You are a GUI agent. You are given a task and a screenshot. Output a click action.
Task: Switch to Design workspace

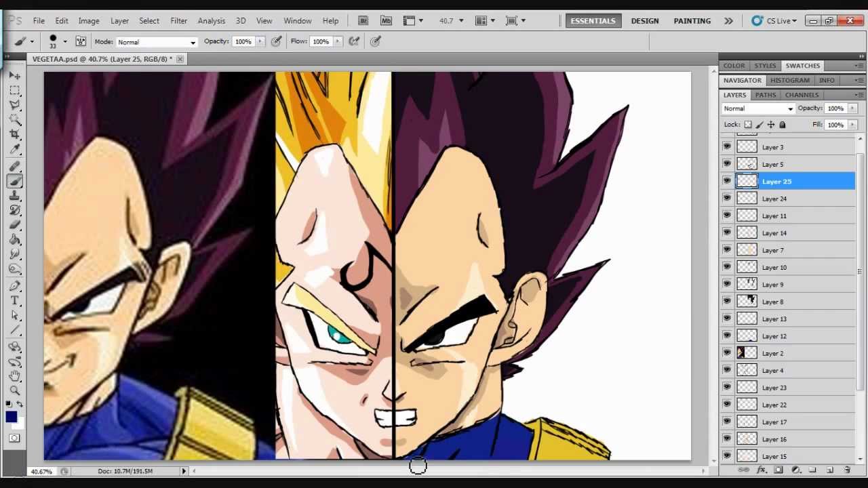tap(645, 21)
